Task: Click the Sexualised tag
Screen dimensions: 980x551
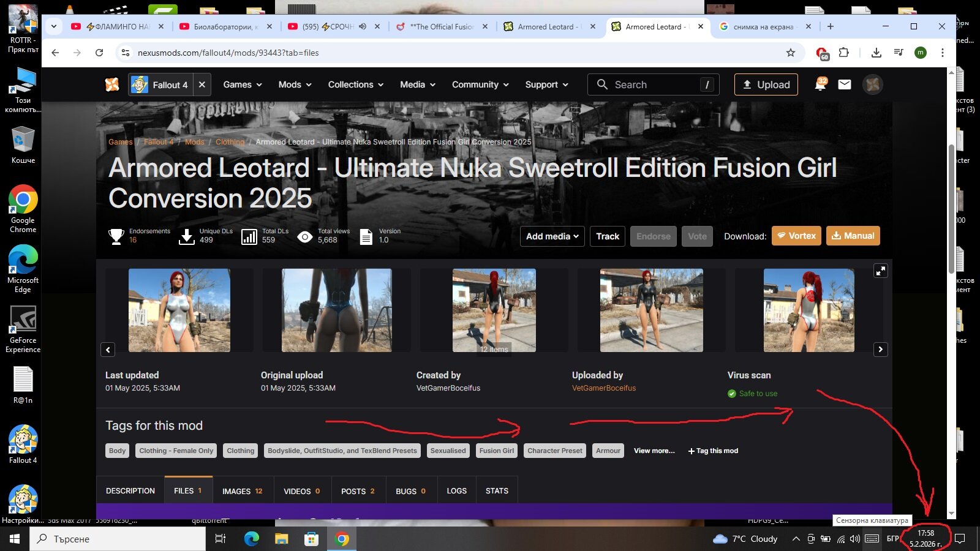Action: coord(448,451)
